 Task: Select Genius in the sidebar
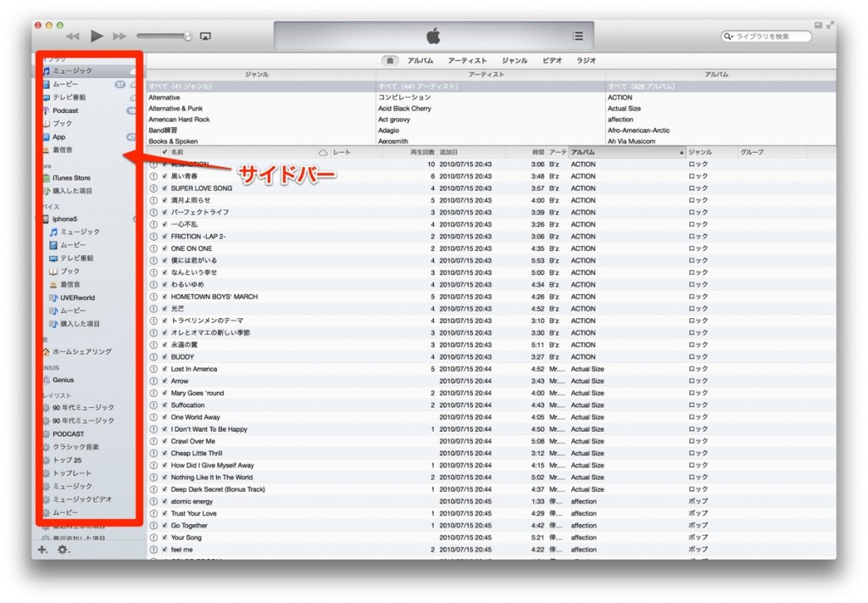click(x=63, y=380)
